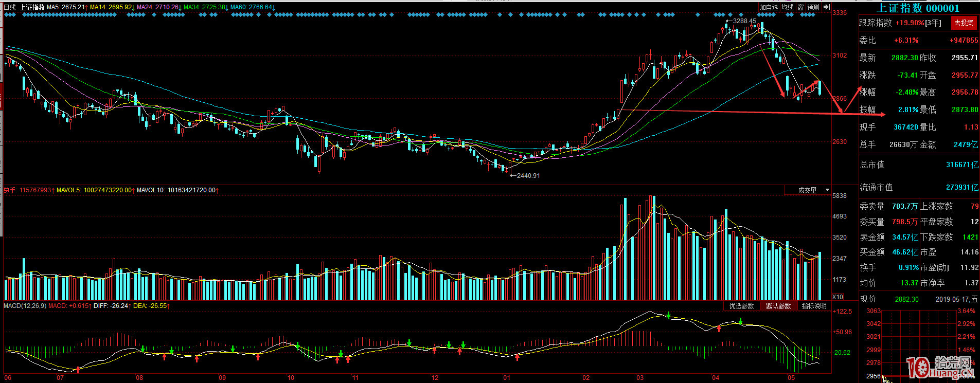Open the 成交量 indicator dropdown
Viewport: 980px width, 383px height.
click(x=808, y=190)
